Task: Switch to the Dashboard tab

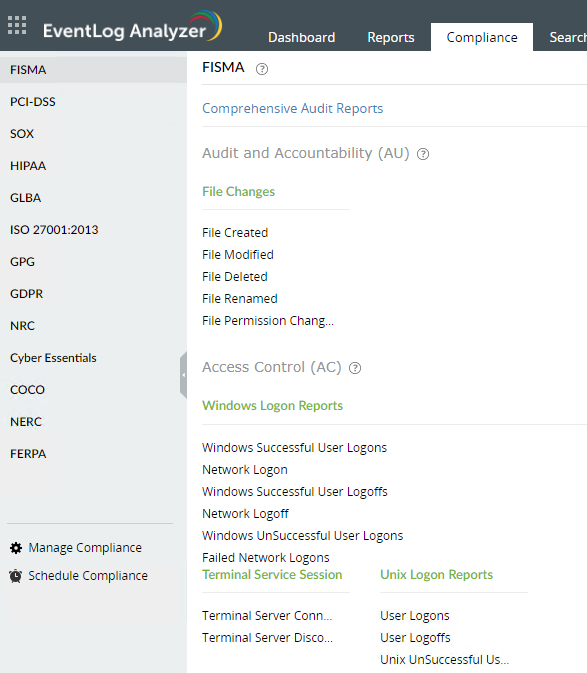Action: [x=302, y=37]
